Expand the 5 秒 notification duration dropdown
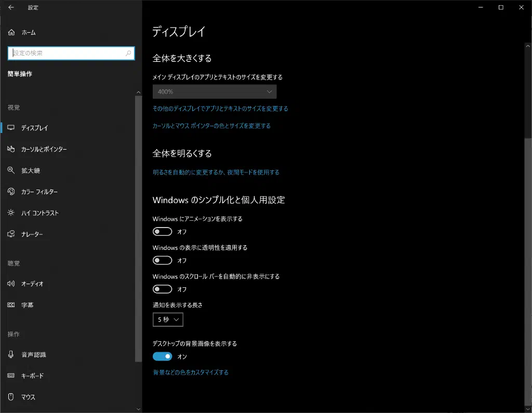The width and height of the screenshot is (532, 413). click(168, 320)
